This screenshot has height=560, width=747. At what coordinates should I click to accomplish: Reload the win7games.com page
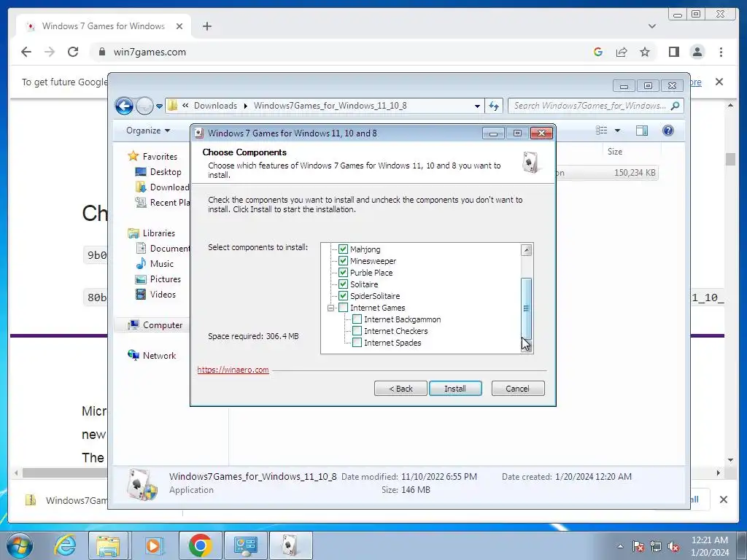[x=73, y=52]
